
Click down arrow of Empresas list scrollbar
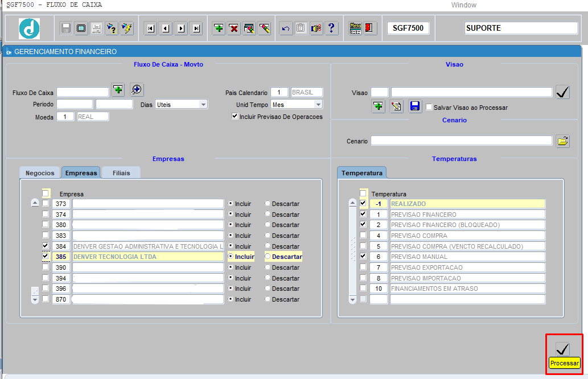click(35, 299)
